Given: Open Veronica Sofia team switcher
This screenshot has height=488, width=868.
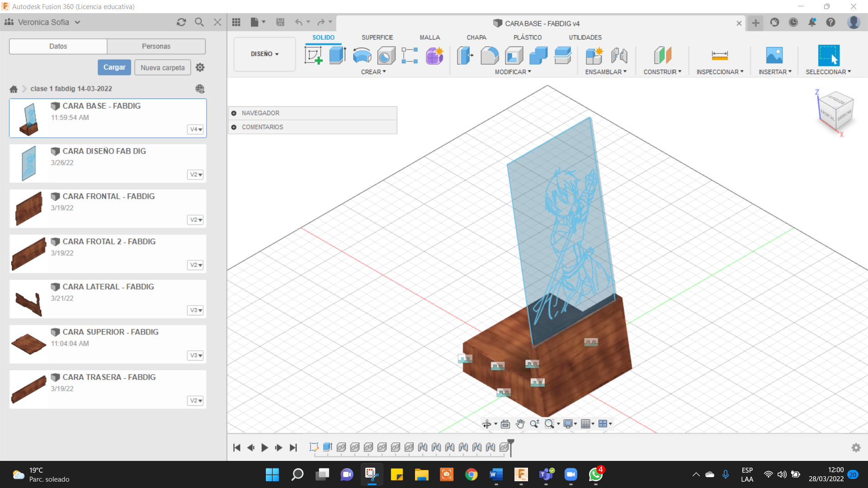Looking at the screenshot, I should pyautogui.click(x=43, y=22).
